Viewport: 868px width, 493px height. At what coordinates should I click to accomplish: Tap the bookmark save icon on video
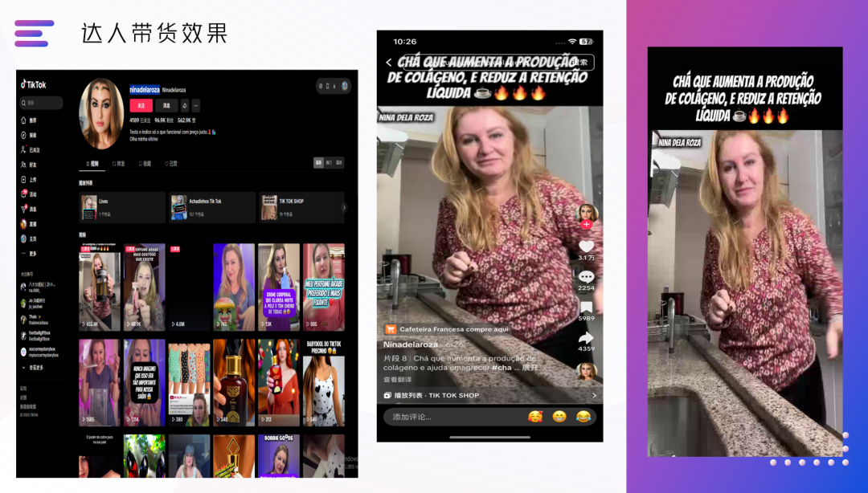(x=586, y=308)
